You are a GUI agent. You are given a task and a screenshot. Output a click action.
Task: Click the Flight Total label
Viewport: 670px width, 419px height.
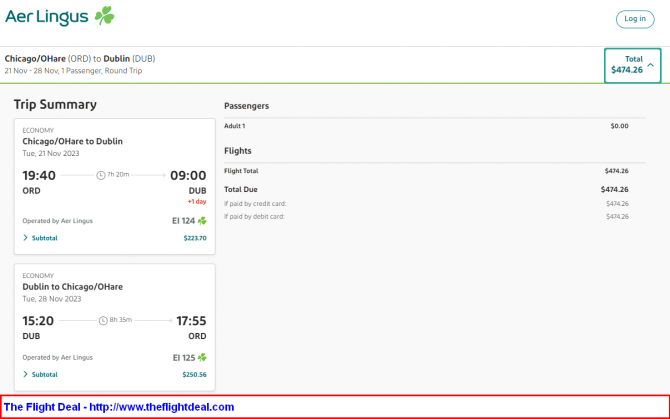pos(241,171)
